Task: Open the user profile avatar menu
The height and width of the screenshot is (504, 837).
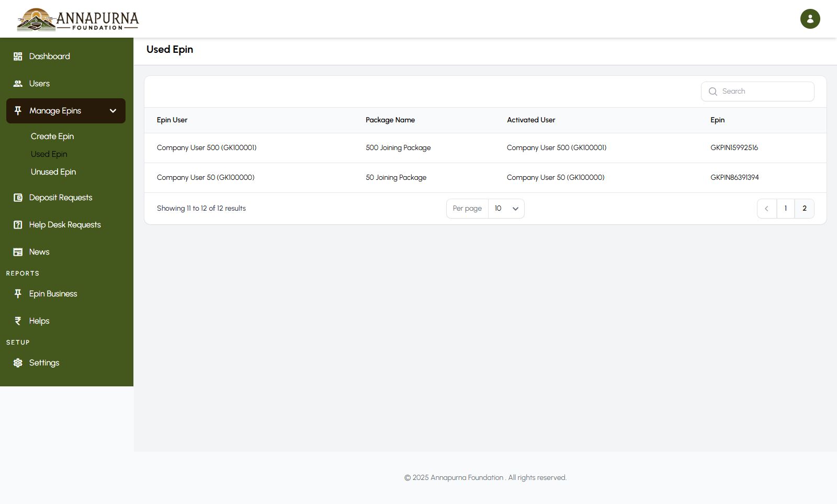Action: click(x=810, y=19)
